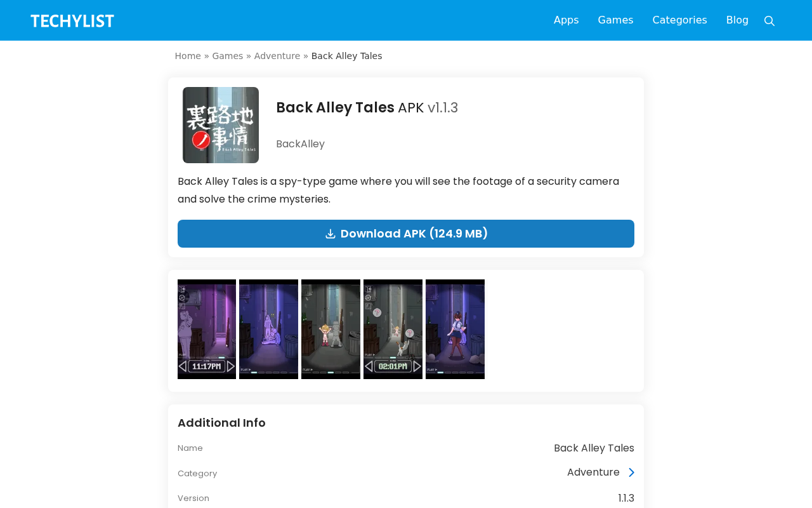Select the Additional Info heading

pos(221,423)
